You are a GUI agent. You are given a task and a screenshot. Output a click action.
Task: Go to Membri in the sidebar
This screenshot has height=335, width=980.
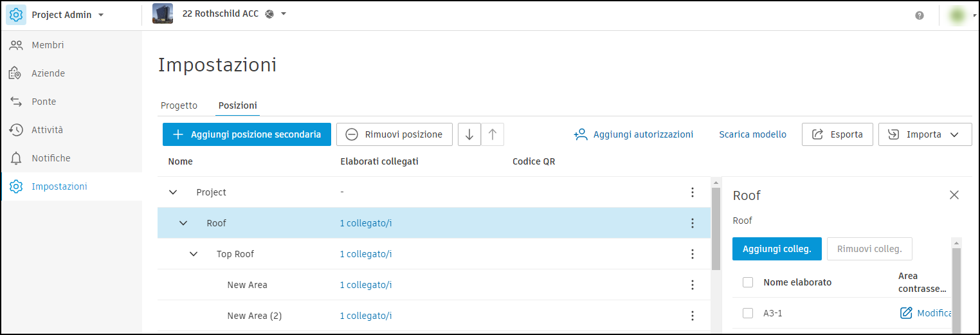point(48,45)
